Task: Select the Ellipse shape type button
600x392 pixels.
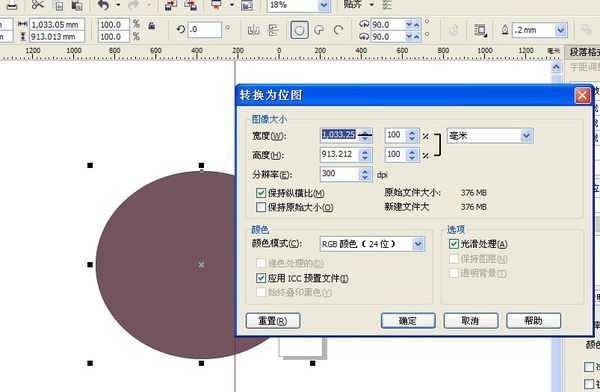Action: click(299, 30)
